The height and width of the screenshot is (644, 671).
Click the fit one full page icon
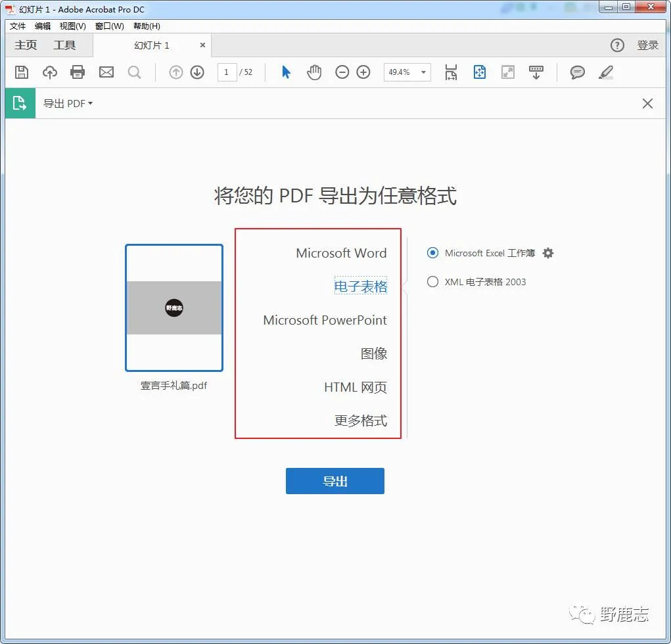(x=480, y=72)
